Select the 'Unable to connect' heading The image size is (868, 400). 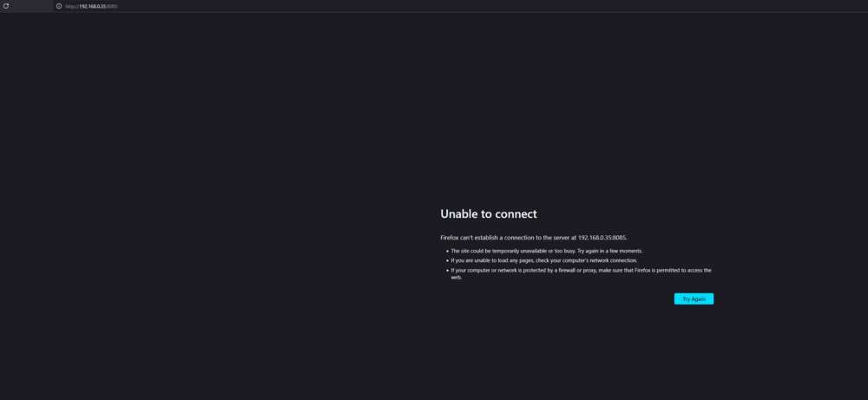(x=488, y=214)
